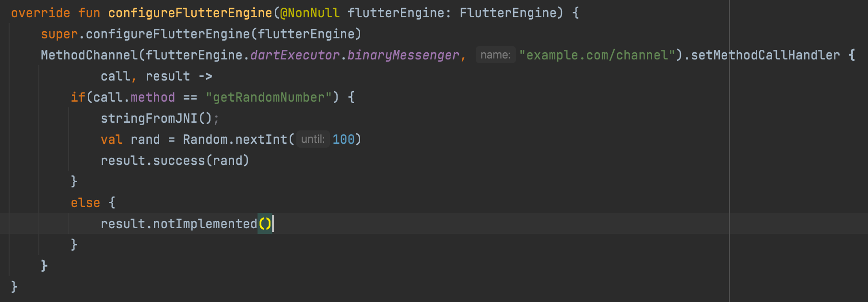This screenshot has width=868, height=302.
Task: Click the dartExecutor property
Action: coord(295,55)
